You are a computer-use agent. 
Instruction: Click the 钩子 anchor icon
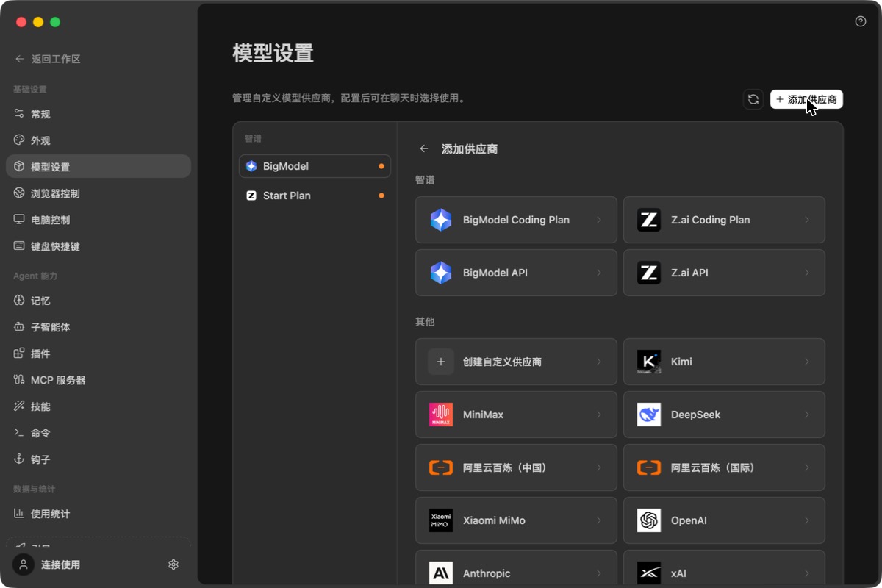pyautogui.click(x=19, y=459)
